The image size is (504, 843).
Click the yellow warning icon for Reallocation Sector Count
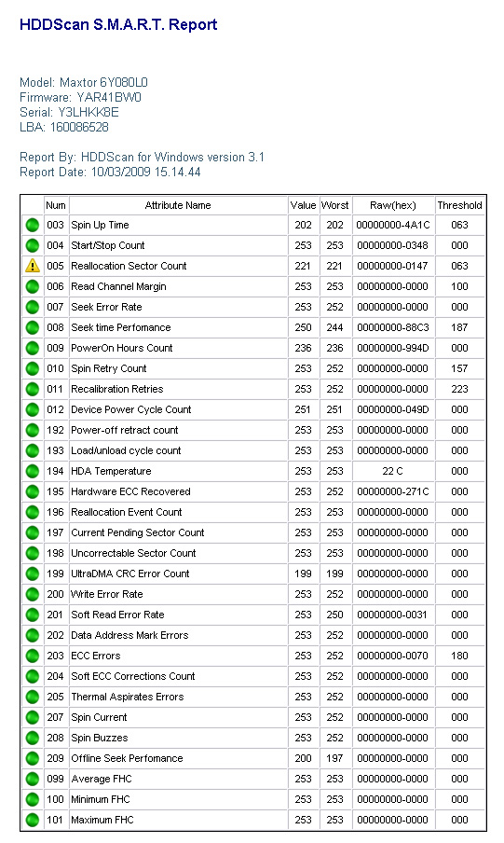point(33,266)
